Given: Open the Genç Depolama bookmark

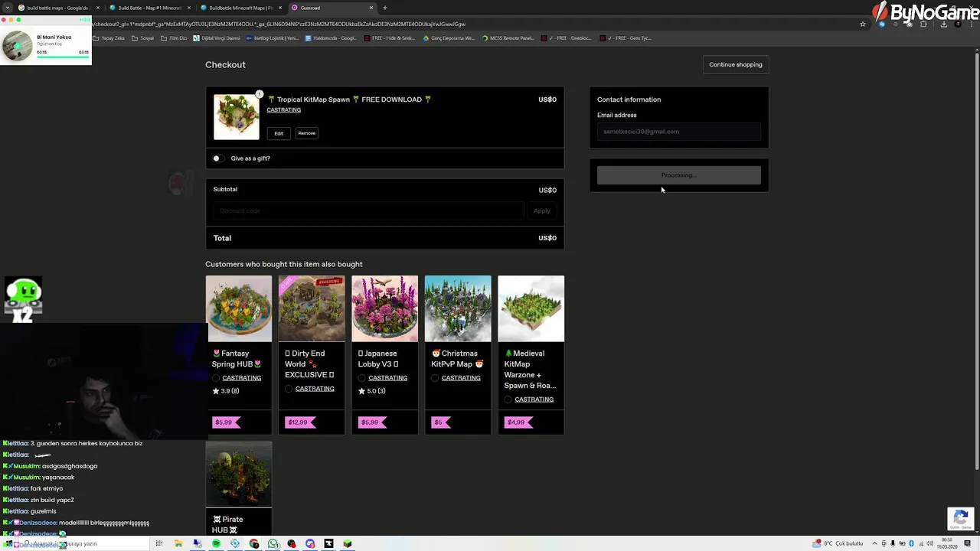Looking at the screenshot, I should [x=449, y=37].
